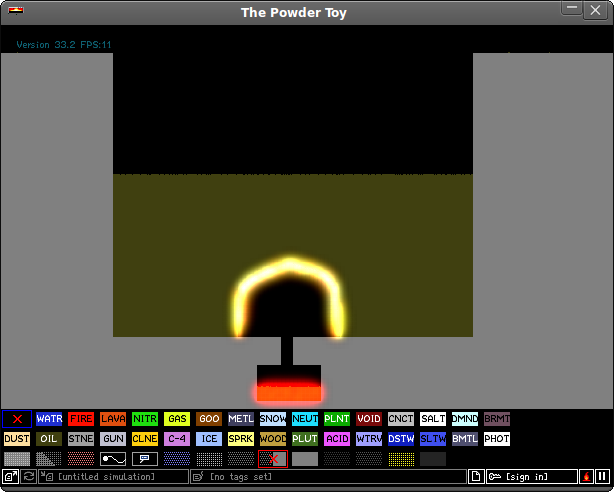Image resolution: width=614 pixels, height=492 pixels.
Task: Select the STNE stone element
Action: coord(81,439)
